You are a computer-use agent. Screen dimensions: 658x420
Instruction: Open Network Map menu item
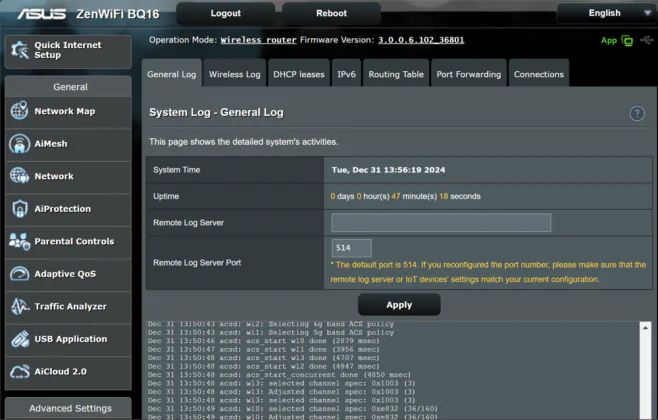[x=68, y=111]
